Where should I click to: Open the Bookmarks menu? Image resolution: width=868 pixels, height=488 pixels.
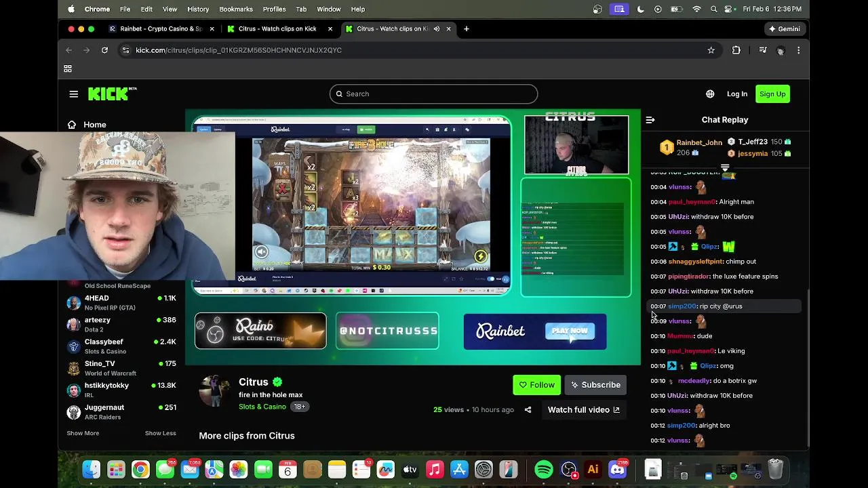[236, 9]
